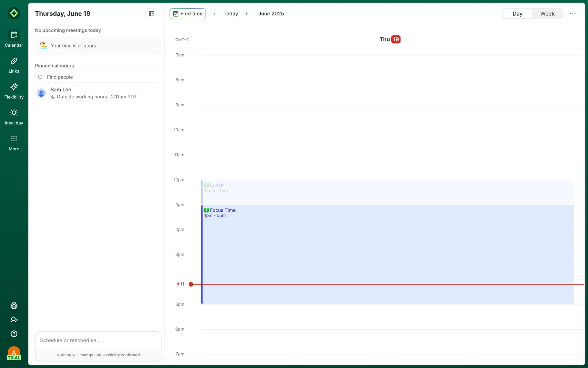Jump to Today
Screen dimensions: 588x368
[231, 14]
